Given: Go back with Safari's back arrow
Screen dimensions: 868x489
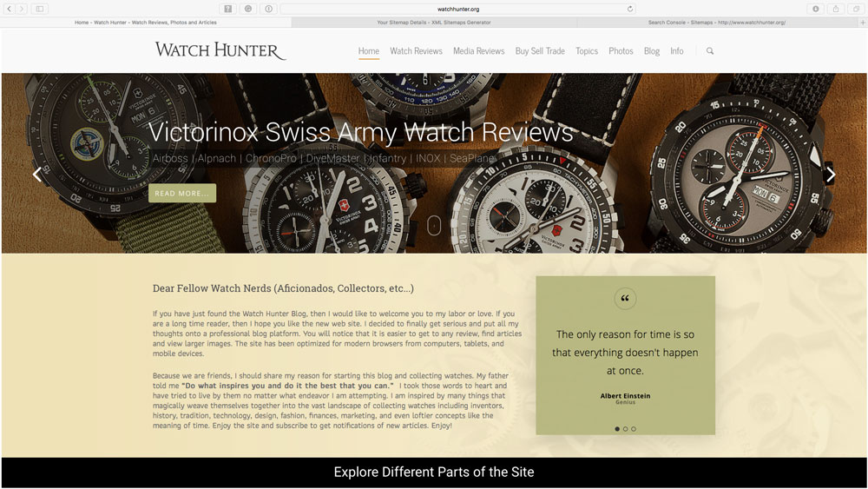Looking at the screenshot, I should [x=9, y=9].
